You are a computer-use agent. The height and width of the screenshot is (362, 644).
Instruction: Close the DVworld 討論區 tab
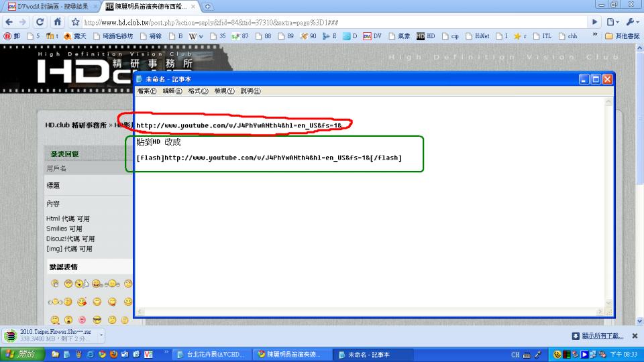[95, 7]
